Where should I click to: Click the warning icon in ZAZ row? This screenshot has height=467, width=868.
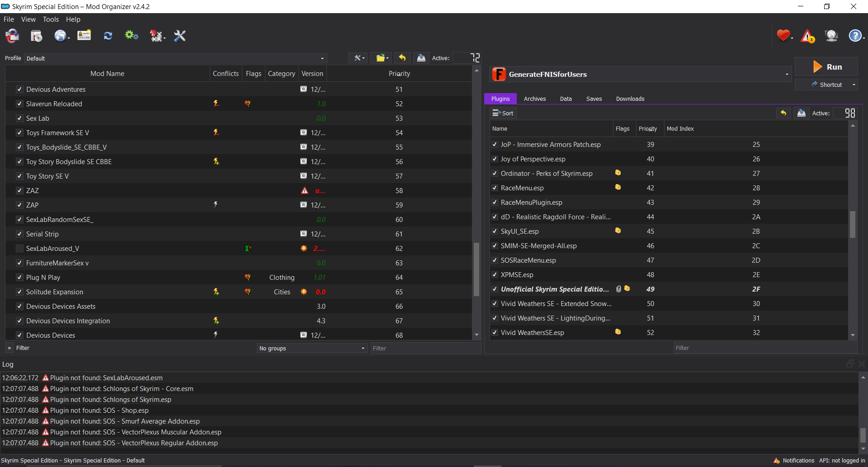coord(305,191)
